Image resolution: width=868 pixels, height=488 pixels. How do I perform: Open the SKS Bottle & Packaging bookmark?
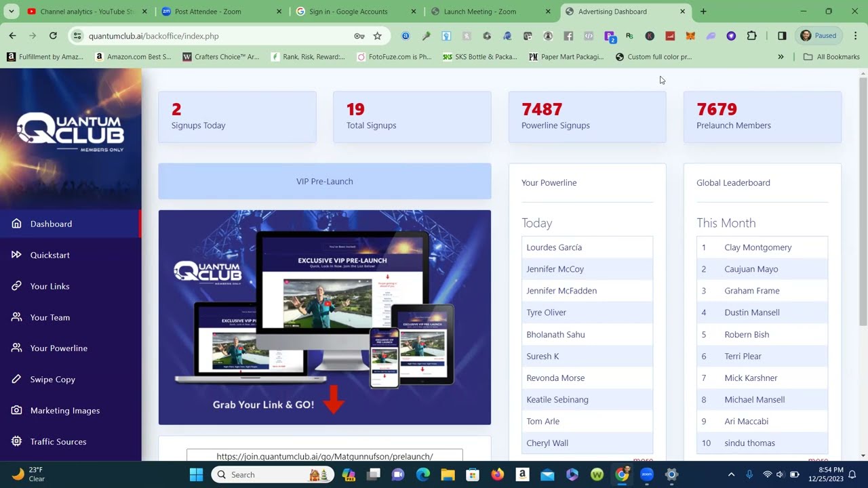point(480,57)
